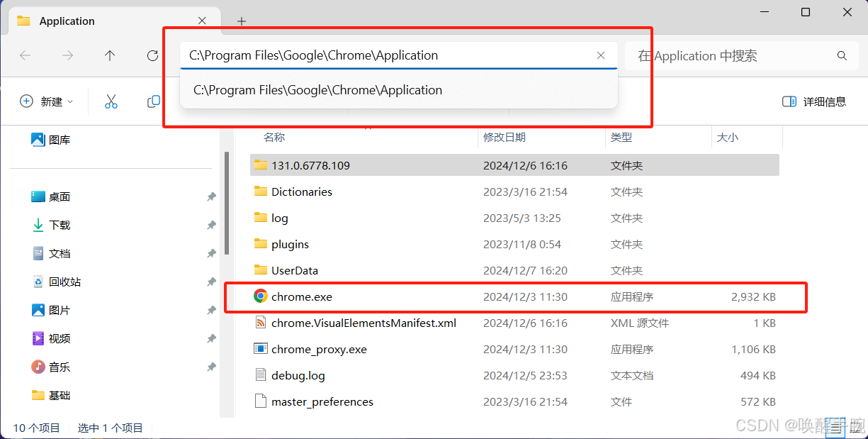Click date 2024/12/7 16:20 of UserData
868x439 pixels.
click(x=525, y=270)
